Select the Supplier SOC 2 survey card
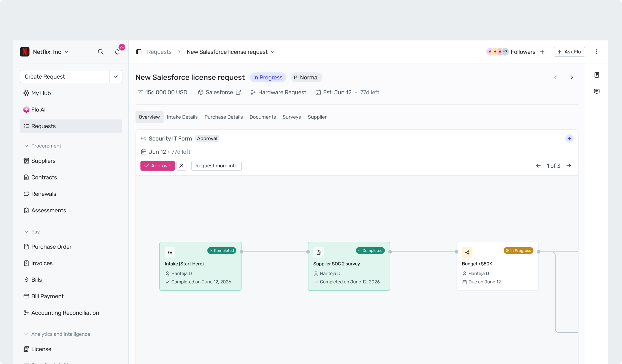Screen dimensions: 622x364 (349, 266)
